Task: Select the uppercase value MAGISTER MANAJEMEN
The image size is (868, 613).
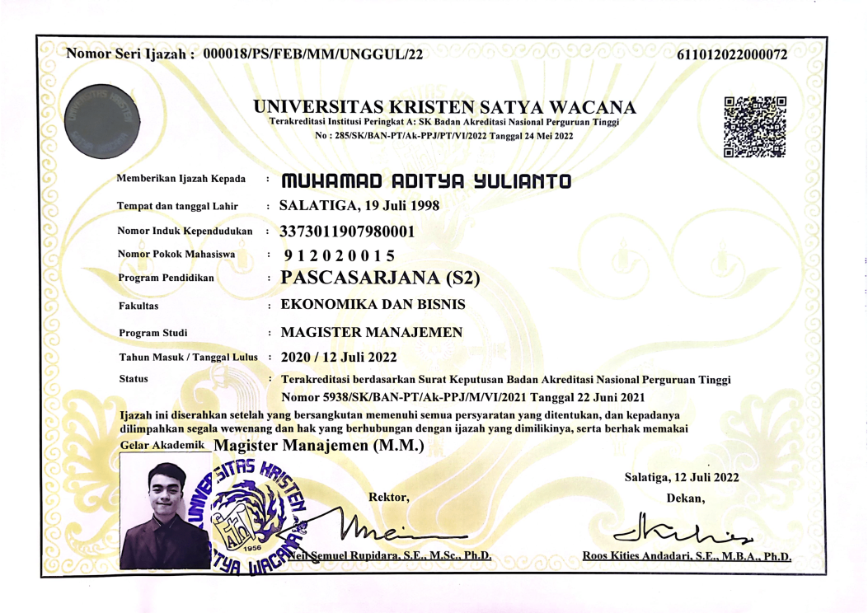Action: [372, 333]
